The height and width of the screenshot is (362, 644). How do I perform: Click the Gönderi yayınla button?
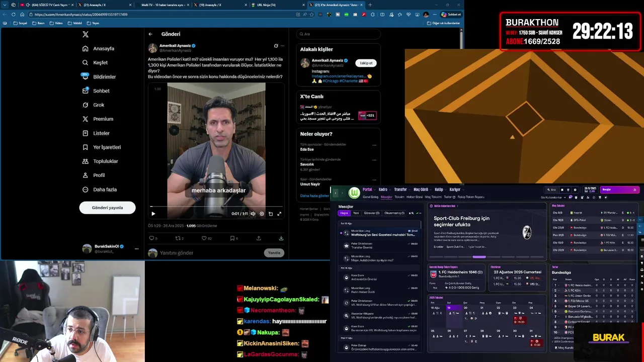point(107,208)
